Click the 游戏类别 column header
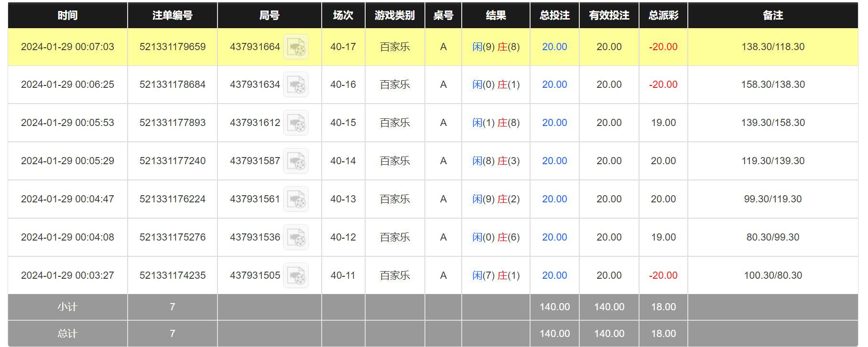 (395, 15)
